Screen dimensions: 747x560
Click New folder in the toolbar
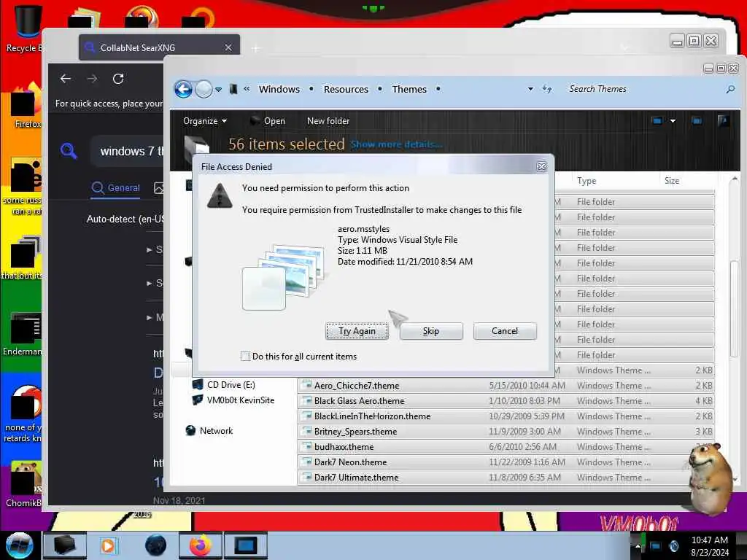328,121
